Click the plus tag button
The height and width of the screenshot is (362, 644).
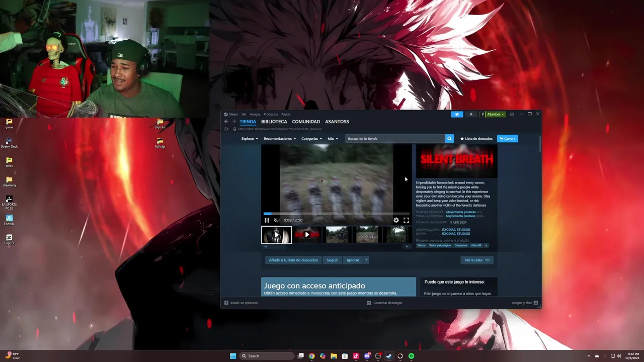point(486,245)
